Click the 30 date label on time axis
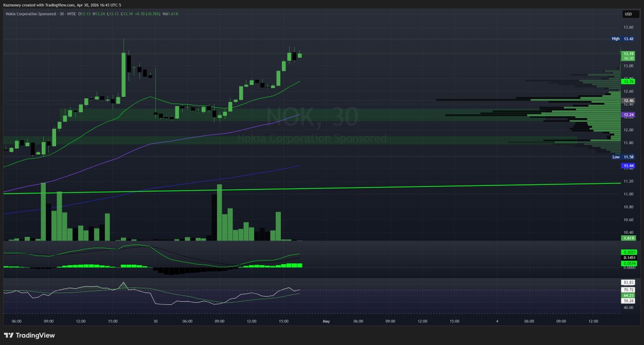This screenshot has width=644, height=345. [x=155, y=321]
